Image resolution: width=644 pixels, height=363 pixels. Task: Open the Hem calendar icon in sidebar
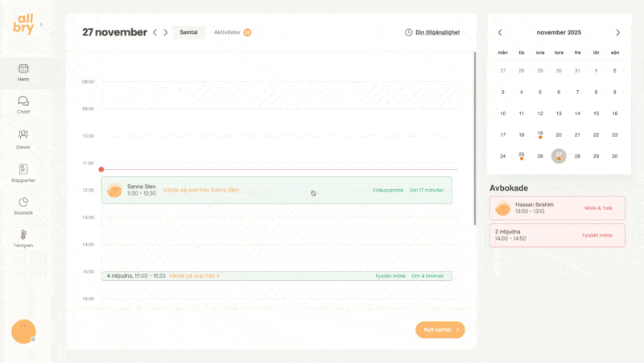click(23, 69)
